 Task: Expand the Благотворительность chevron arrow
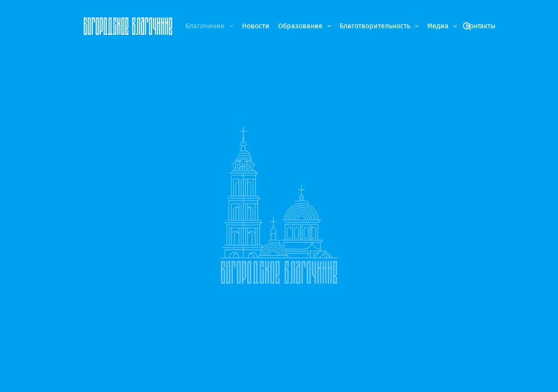[x=417, y=26]
